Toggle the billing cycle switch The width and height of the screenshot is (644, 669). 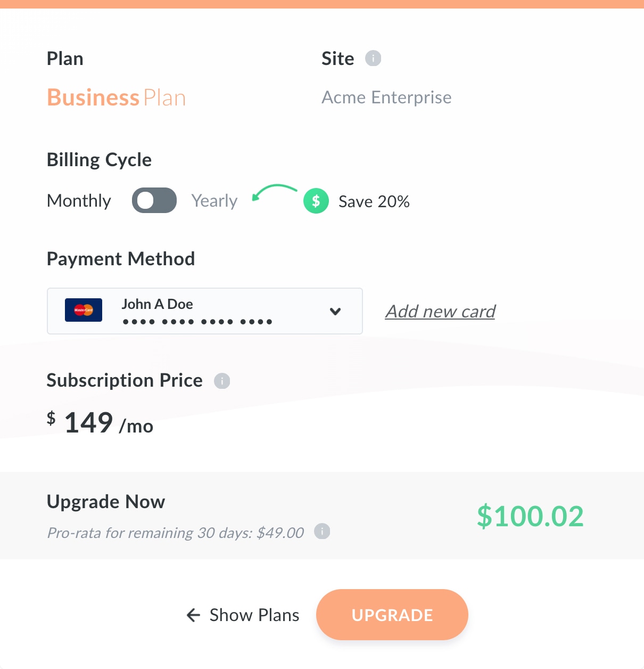point(154,200)
